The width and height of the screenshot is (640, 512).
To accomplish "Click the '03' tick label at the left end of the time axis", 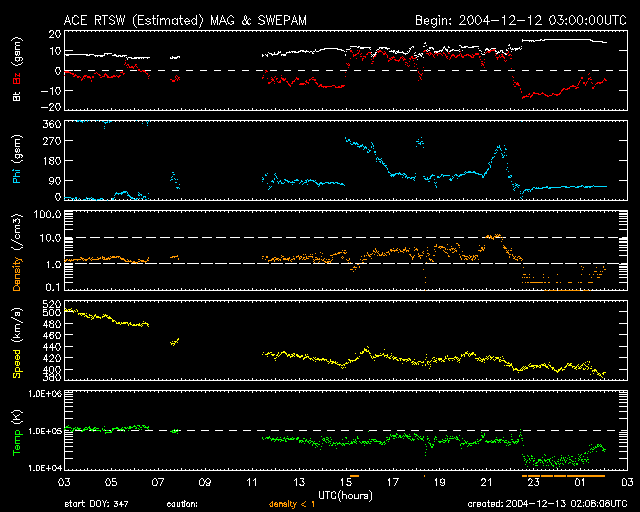I will (64, 483).
